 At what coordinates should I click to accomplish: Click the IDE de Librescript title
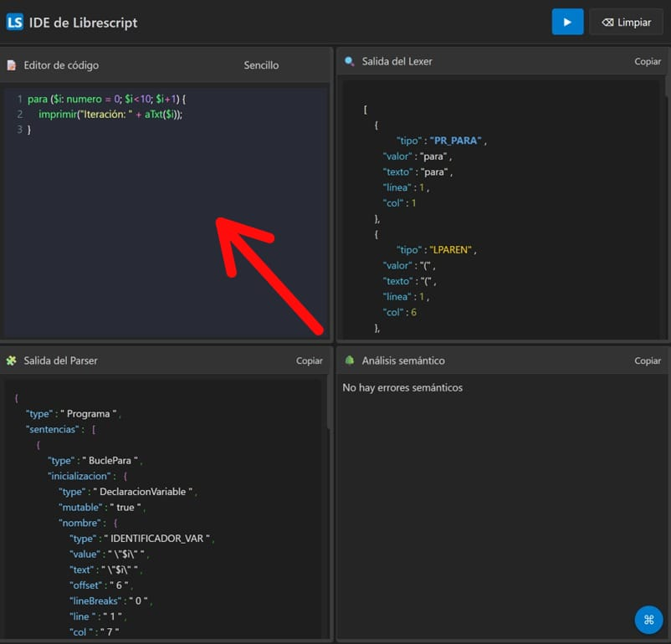(x=83, y=23)
